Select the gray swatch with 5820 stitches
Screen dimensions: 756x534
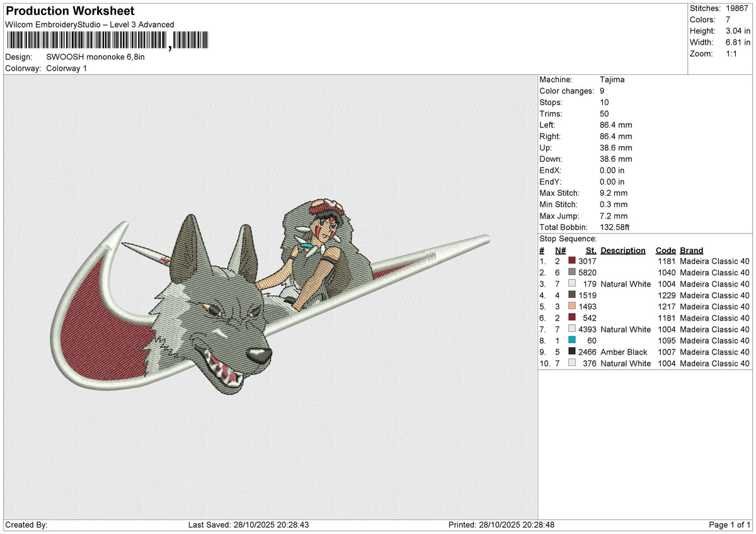pyautogui.click(x=572, y=273)
